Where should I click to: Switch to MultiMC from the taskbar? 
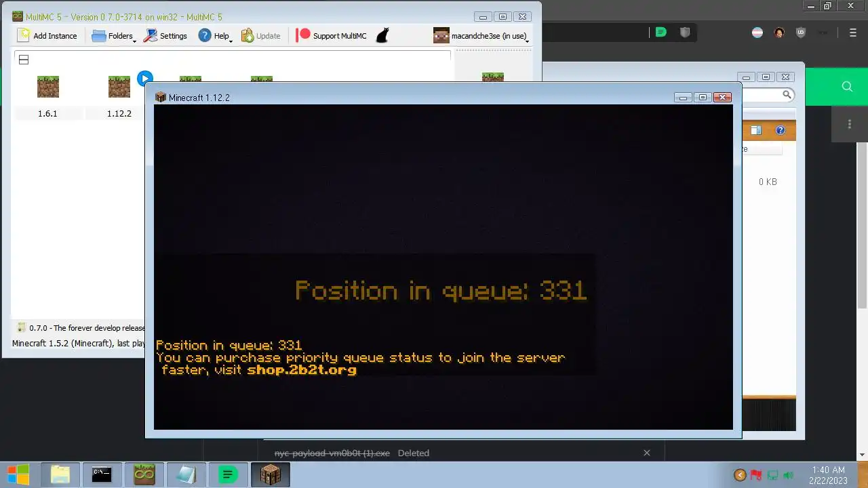(x=144, y=474)
